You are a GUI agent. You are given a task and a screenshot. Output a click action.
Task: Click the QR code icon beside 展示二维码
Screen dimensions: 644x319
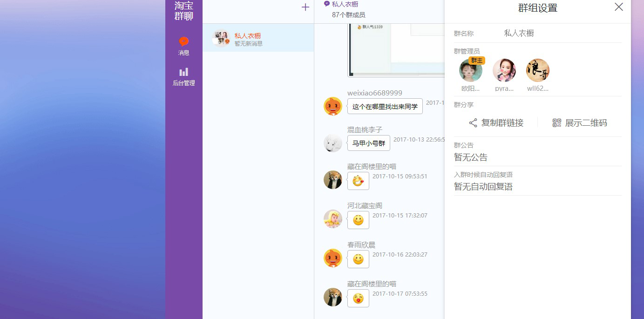(557, 123)
